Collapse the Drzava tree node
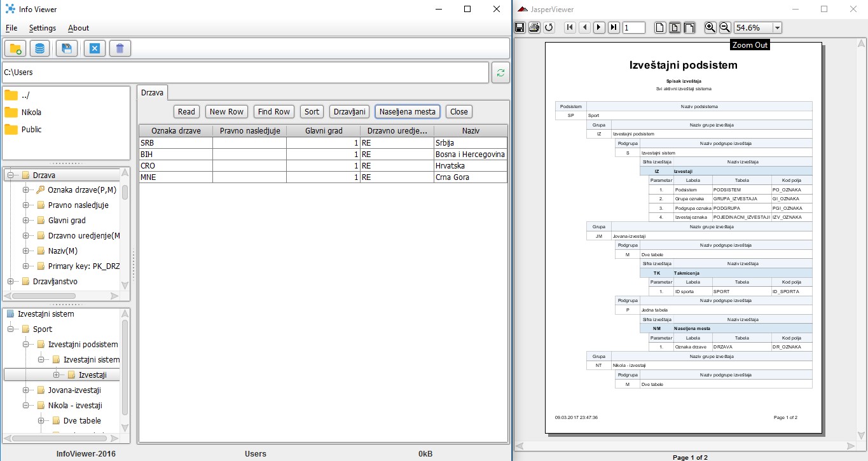 tap(11, 175)
